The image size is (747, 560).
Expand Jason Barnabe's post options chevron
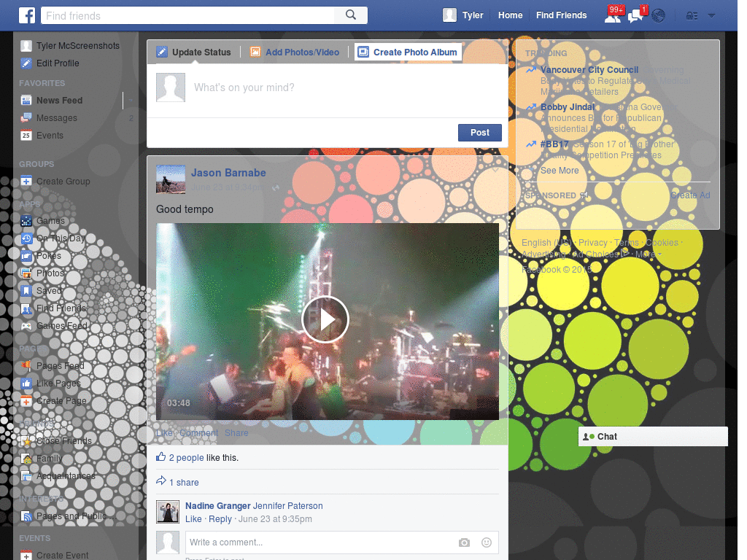[x=495, y=170]
